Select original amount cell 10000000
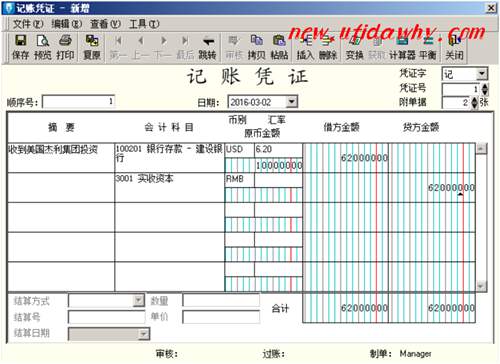This screenshot has height=364, width=500. (x=264, y=165)
